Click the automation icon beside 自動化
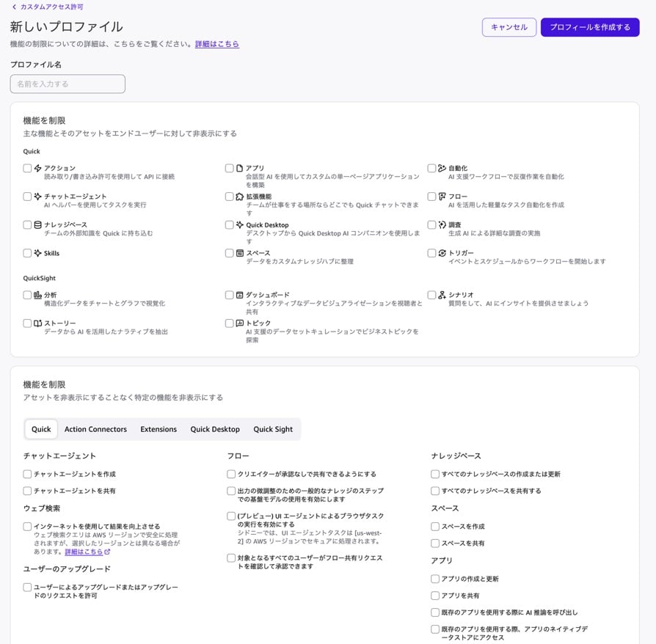 (442, 168)
